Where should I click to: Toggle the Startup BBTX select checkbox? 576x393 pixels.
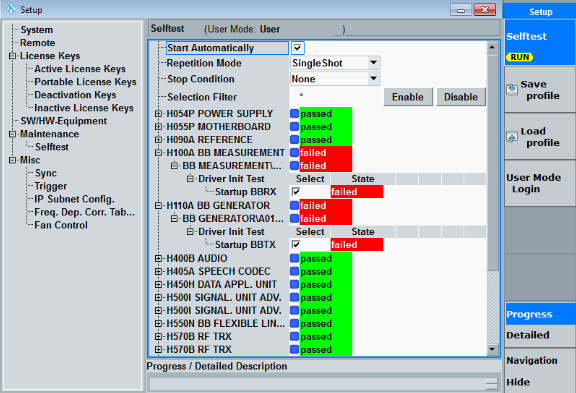[296, 244]
